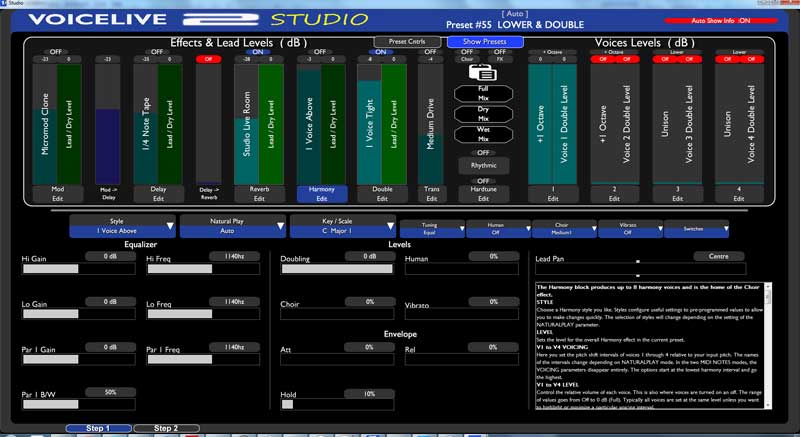This screenshot has width=800, height=437.
Task: Adjust the Lead Pan slider
Action: (640, 269)
